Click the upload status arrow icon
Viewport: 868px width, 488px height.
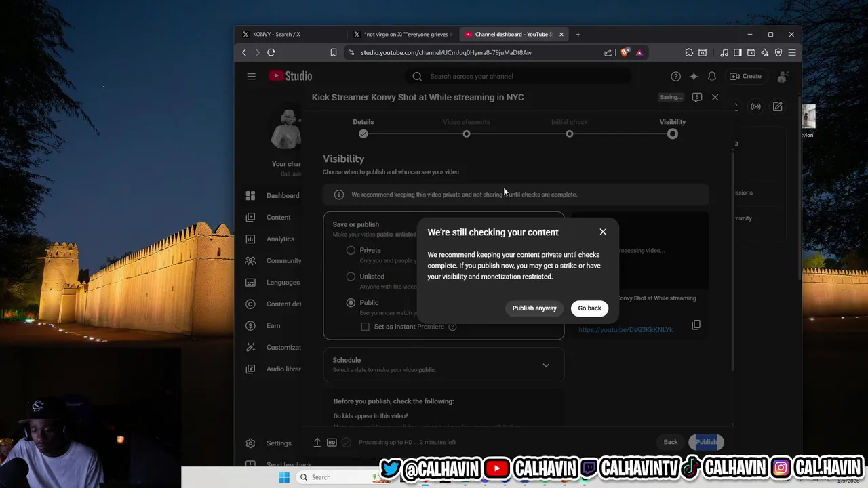pyautogui.click(x=317, y=442)
